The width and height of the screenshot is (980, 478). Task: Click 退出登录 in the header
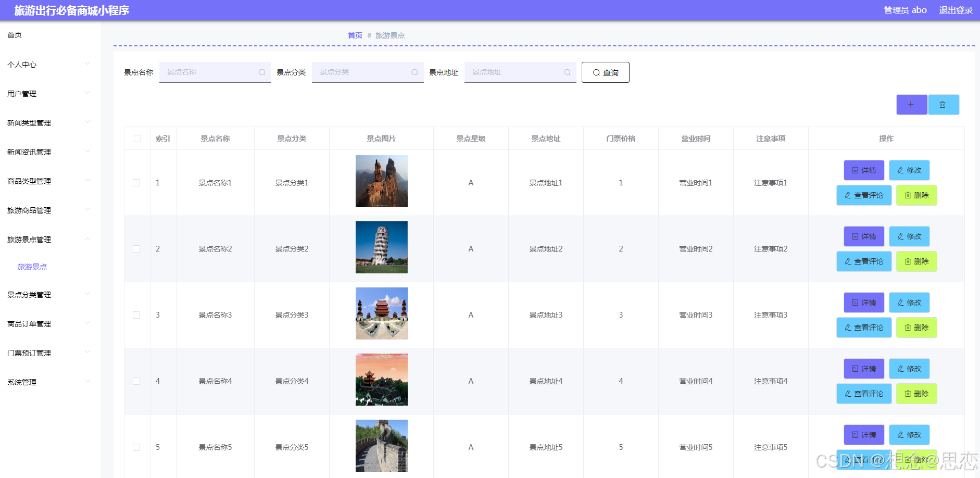[956, 10]
